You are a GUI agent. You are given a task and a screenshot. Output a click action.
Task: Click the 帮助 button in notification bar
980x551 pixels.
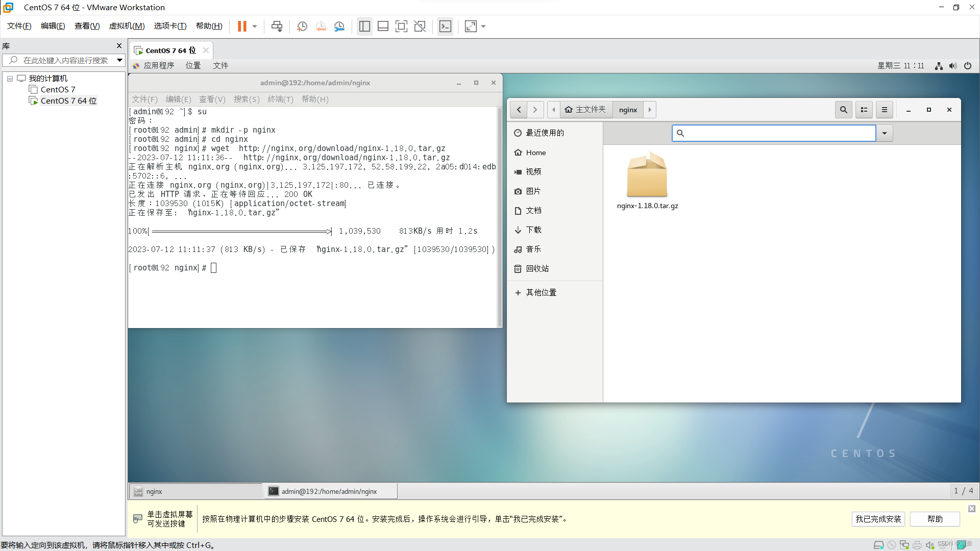[x=935, y=519]
